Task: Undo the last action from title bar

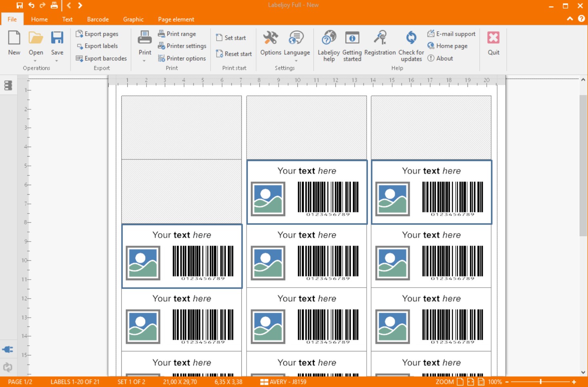Action: tap(31, 5)
